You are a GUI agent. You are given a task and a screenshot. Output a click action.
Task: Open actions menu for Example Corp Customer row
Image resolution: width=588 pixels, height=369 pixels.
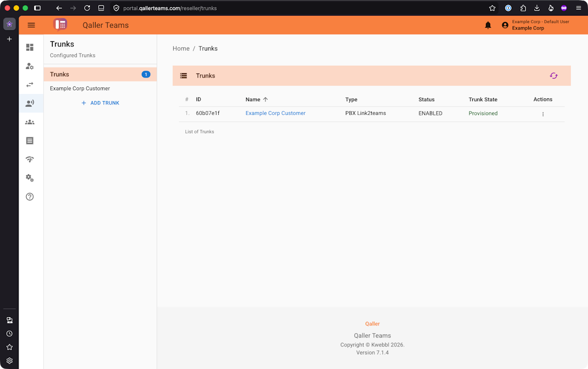click(543, 114)
